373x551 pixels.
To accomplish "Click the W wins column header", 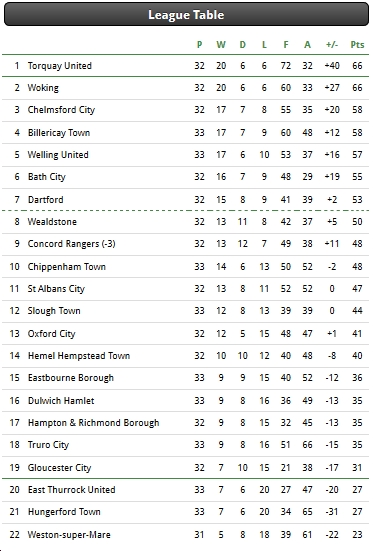I will (x=221, y=45).
